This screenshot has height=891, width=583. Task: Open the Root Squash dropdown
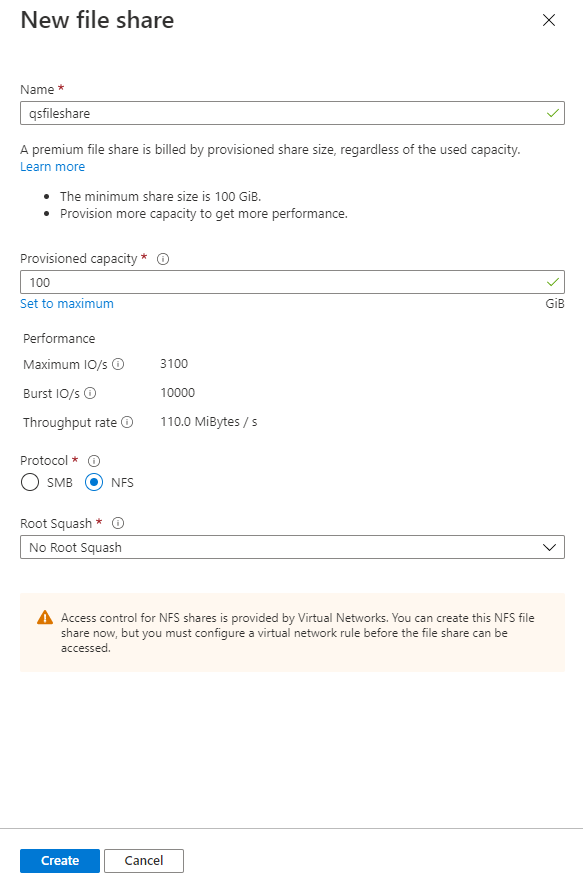coord(292,547)
